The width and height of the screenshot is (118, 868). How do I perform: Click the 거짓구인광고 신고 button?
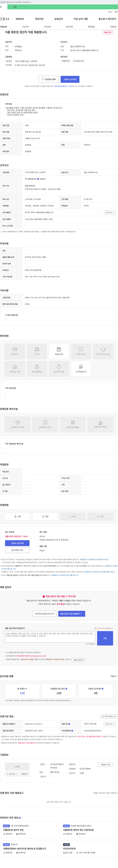coord(109,716)
